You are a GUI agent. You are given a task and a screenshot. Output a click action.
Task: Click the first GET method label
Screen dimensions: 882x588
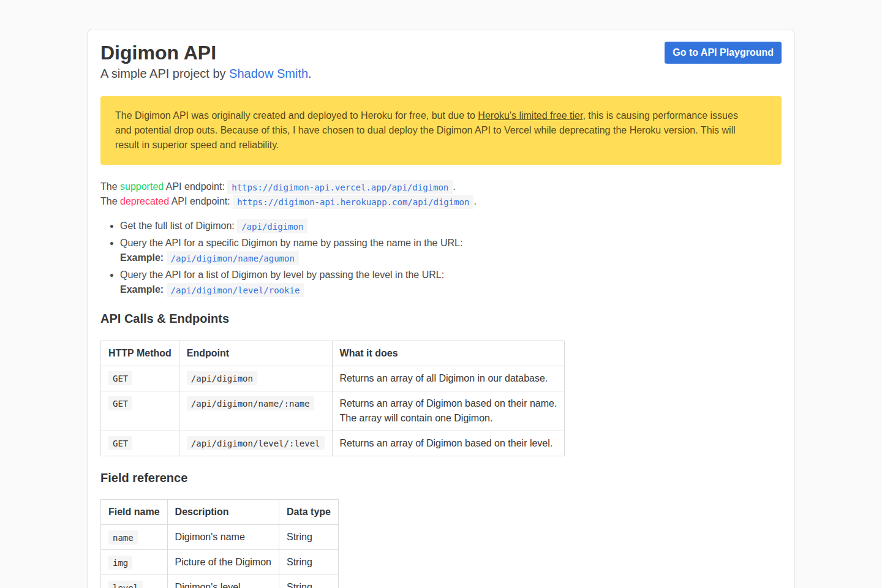(x=120, y=378)
